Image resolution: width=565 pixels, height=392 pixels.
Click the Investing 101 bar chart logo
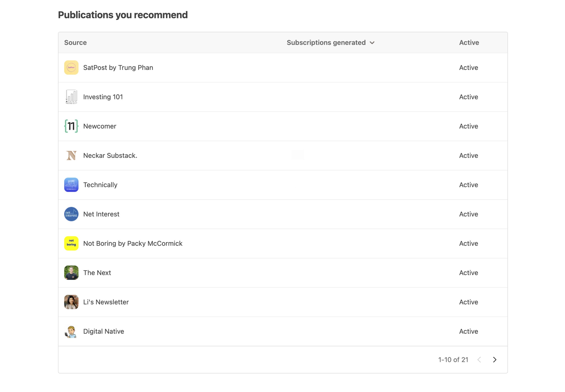[x=71, y=97]
